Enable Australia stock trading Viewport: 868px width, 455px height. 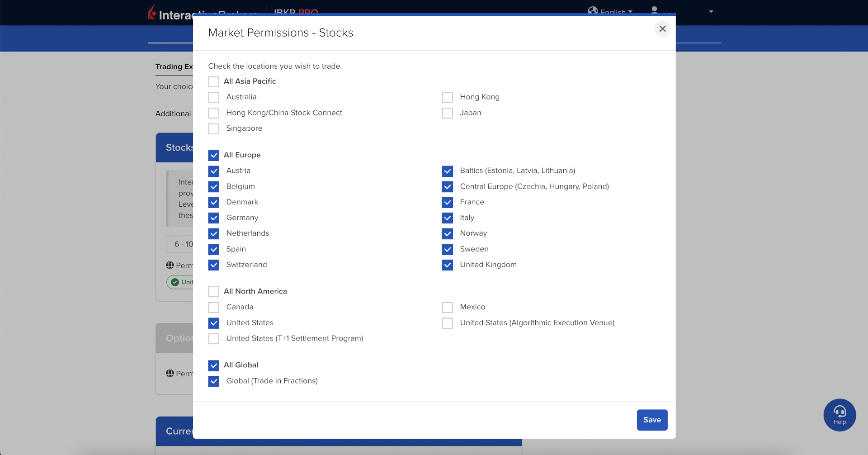tap(214, 97)
